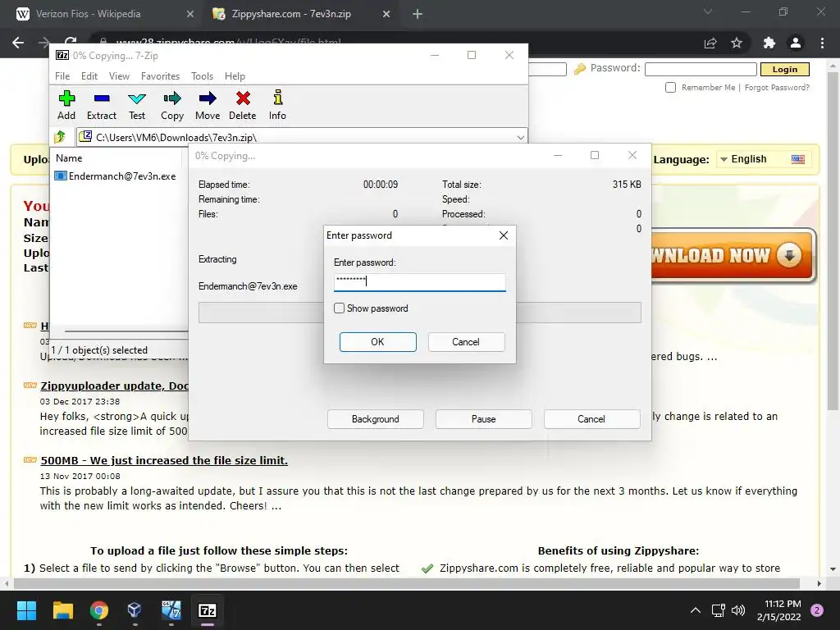The image size is (840, 630).
Task: Click Cancel in the Enter password dialog
Action: point(466,342)
